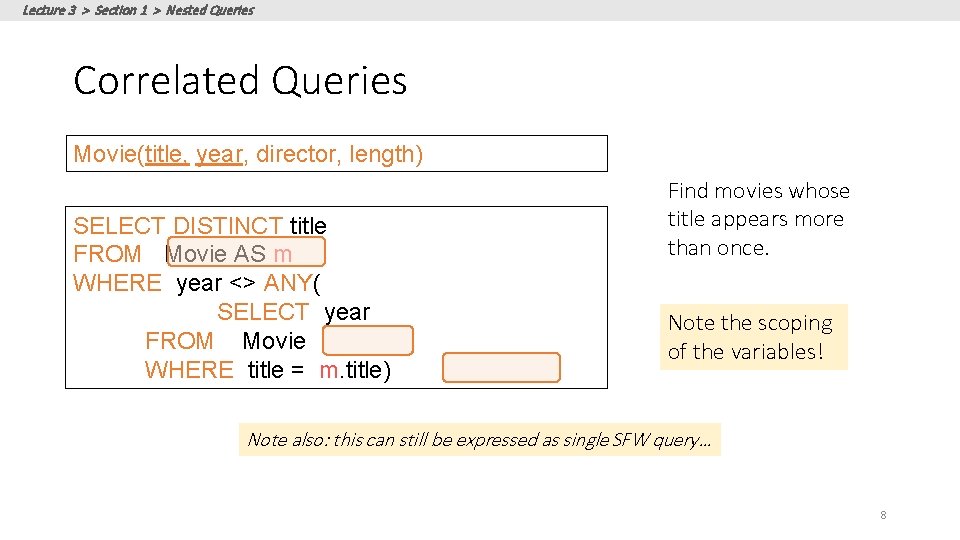
Task: Click the outer 'WHERE' keyword
Action: tap(117, 283)
